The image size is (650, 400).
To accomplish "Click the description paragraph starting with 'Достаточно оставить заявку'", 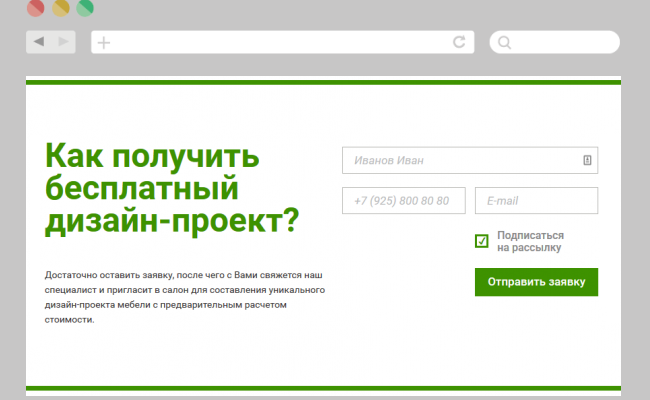I will point(185,297).
